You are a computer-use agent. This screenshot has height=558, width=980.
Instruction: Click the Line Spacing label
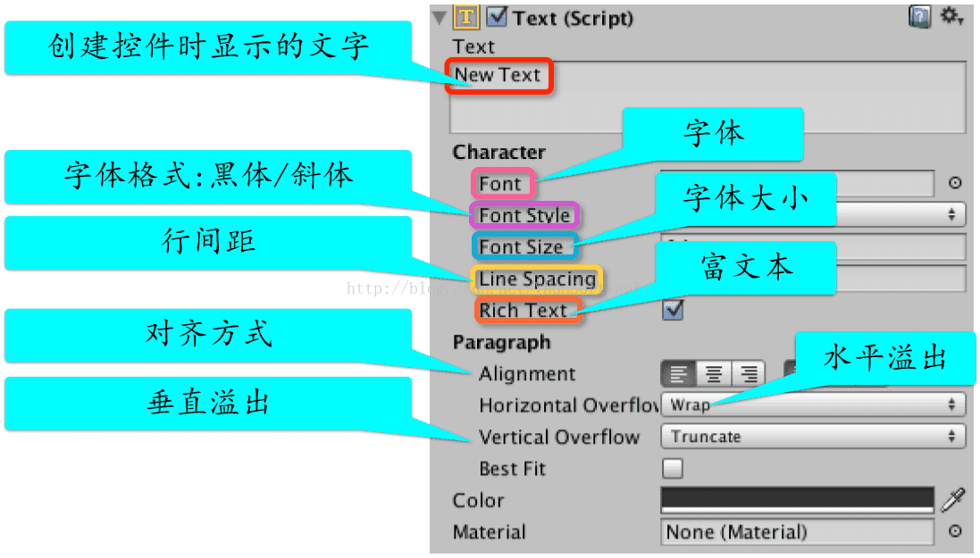(x=538, y=279)
